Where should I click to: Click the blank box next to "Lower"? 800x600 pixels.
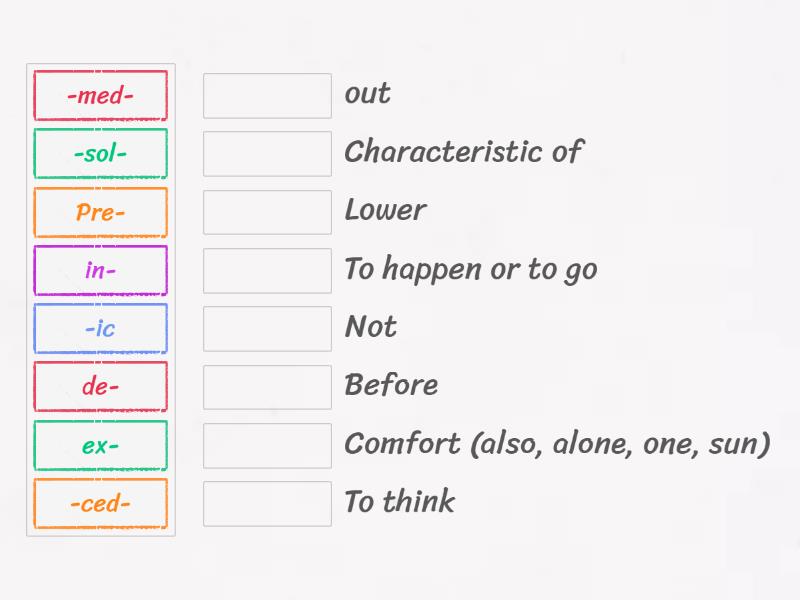[x=267, y=212]
